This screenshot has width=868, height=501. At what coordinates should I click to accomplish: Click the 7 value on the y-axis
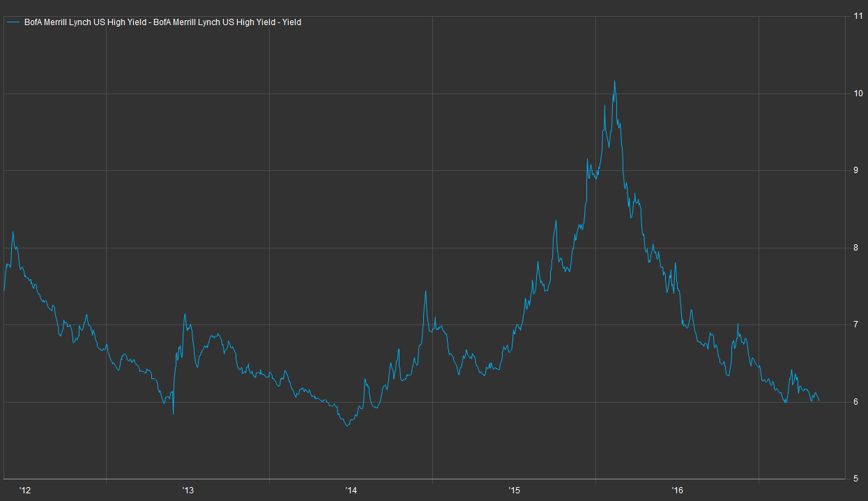856,324
